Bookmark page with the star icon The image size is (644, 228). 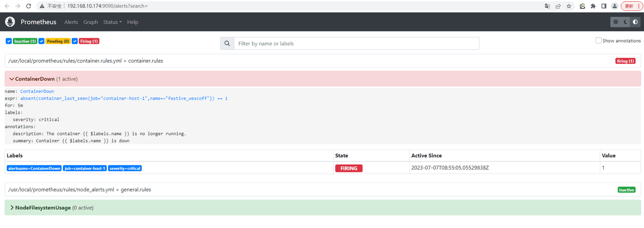click(569, 6)
